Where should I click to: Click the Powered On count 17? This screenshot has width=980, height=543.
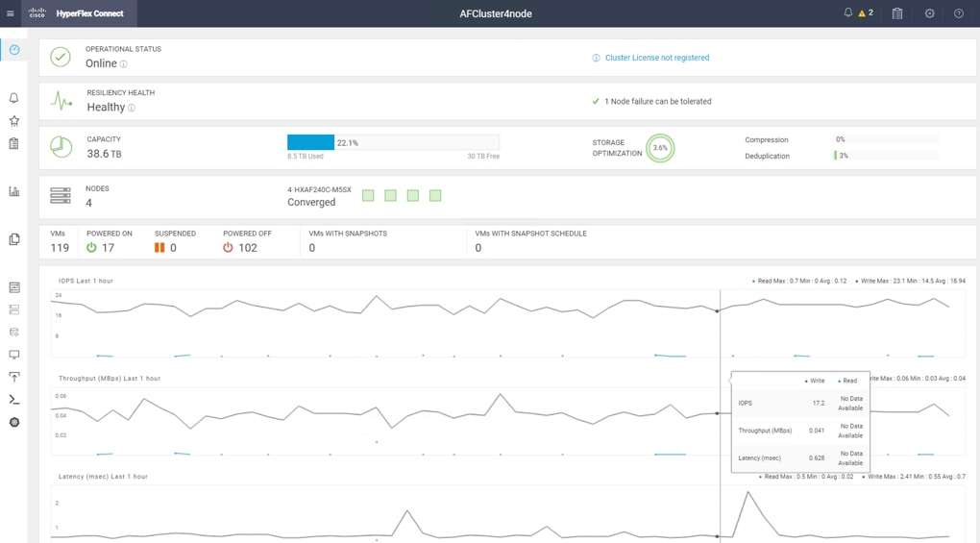click(x=109, y=248)
